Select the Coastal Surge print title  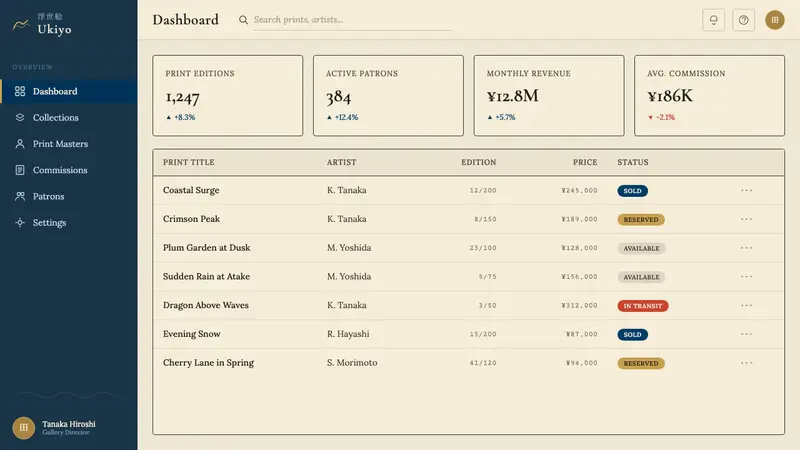pos(191,190)
